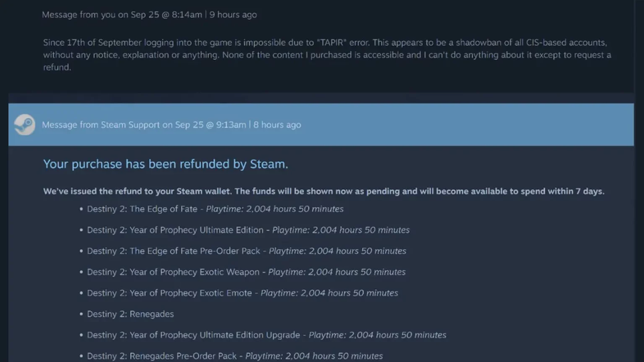Click the '9 hours ago' timestamp
The image size is (644, 362).
tap(233, 15)
